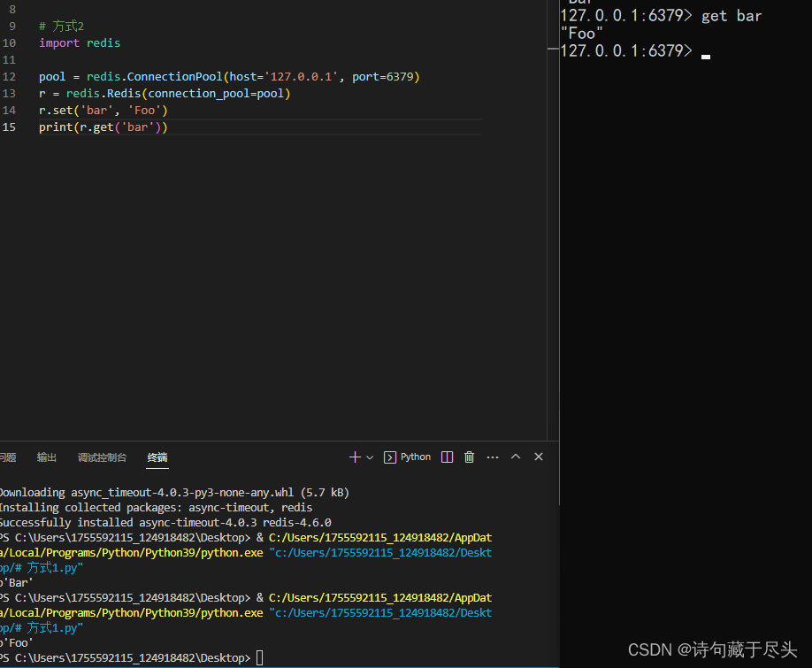Split the terminal panel
This screenshot has height=668, width=812.
447,457
